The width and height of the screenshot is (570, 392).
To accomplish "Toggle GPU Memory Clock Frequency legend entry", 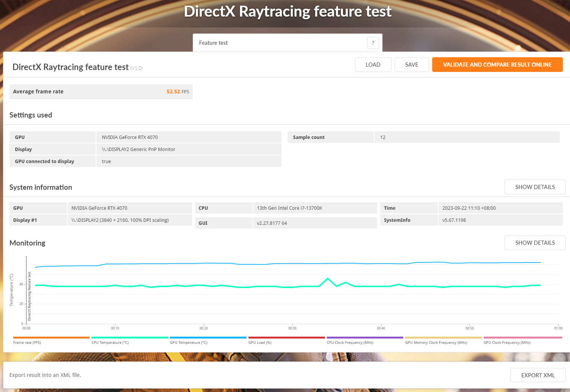I will tap(444, 340).
